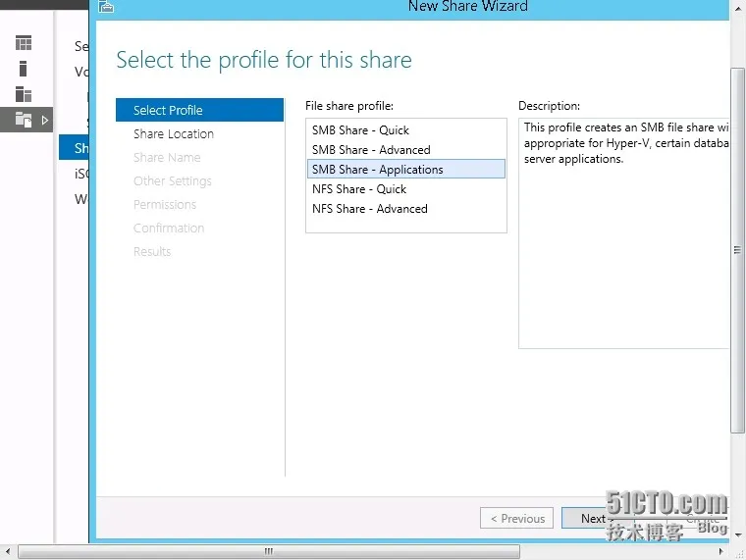Open the Dashboard icon in Server Manager sidebar

tap(24, 43)
